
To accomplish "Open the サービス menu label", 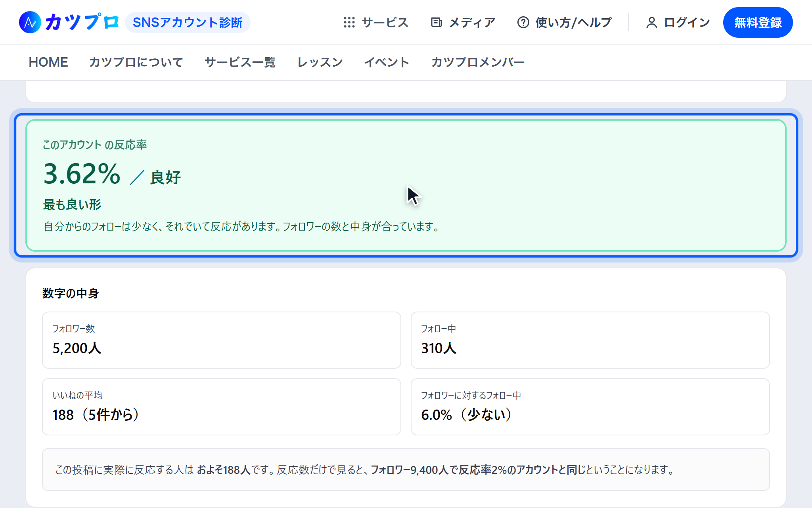I will pos(385,23).
